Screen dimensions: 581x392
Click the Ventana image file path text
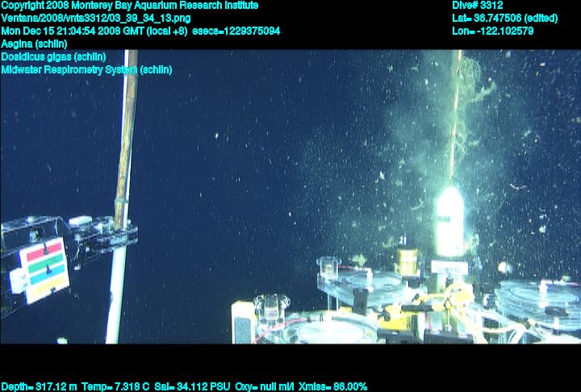[96, 19]
